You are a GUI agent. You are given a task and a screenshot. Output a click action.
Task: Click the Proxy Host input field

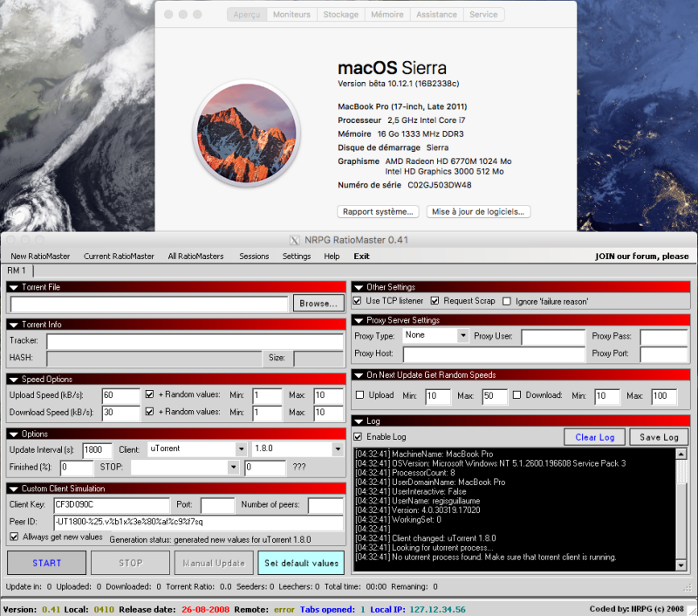pyautogui.click(x=494, y=354)
